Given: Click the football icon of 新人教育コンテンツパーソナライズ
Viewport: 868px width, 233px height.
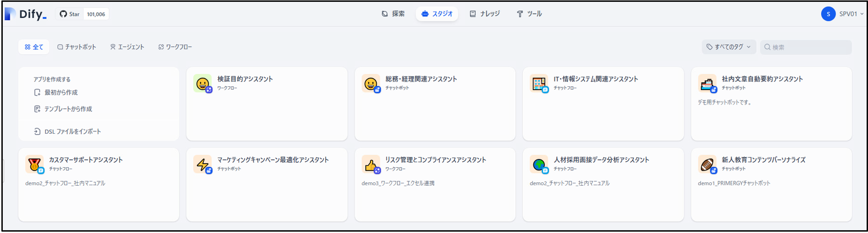Looking at the screenshot, I should (707, 165).
